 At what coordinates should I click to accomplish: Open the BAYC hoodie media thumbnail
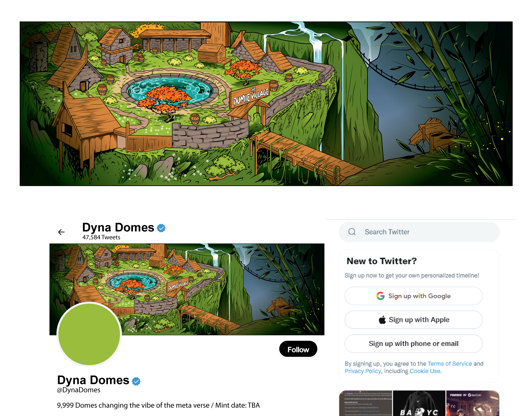point(419,403)
